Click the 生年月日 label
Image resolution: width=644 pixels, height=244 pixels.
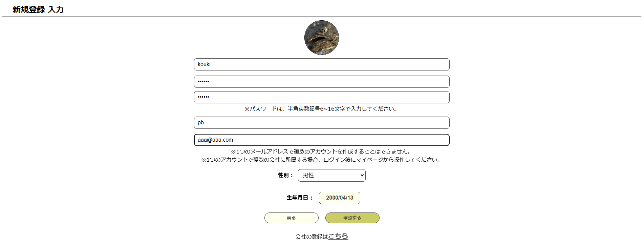tap(300, 198)
